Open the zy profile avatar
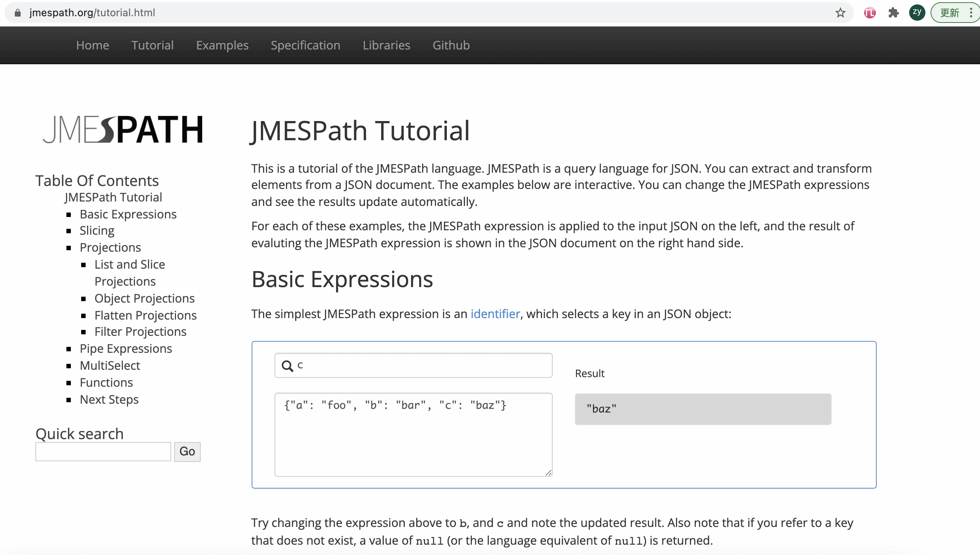Image resolution: width=980 pixels, height=555 pixels. pos(917,13)
